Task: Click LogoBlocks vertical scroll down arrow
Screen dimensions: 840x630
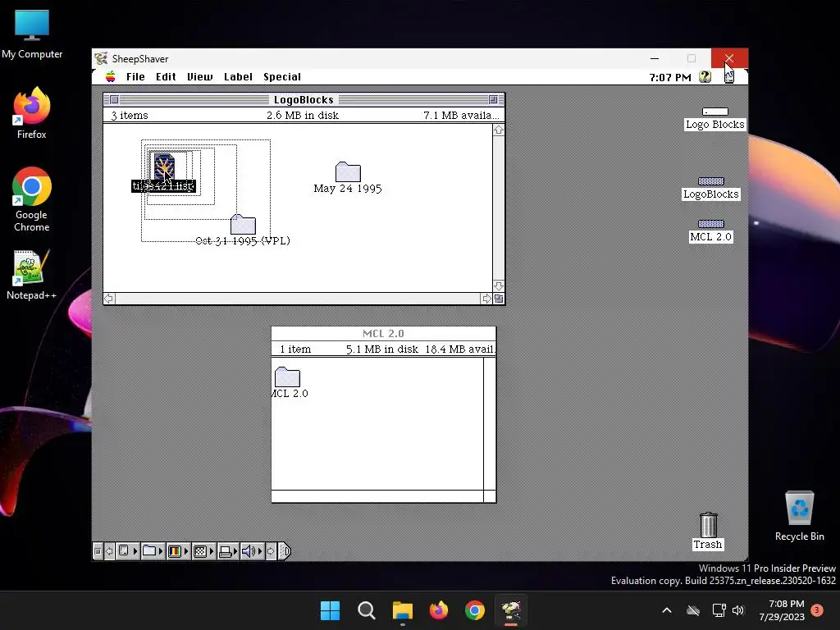Action: pos(499,286)
